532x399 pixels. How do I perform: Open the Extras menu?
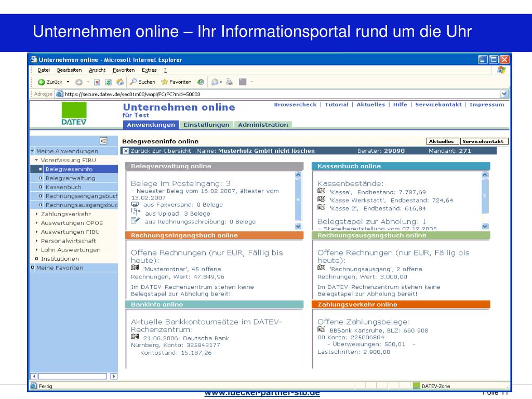click(149, 70)
